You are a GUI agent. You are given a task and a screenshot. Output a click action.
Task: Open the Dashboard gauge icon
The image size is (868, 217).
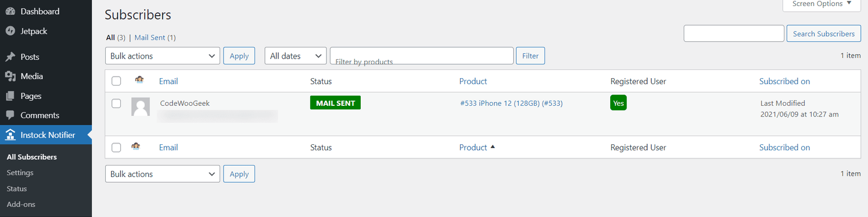click(x=10, y=11)
